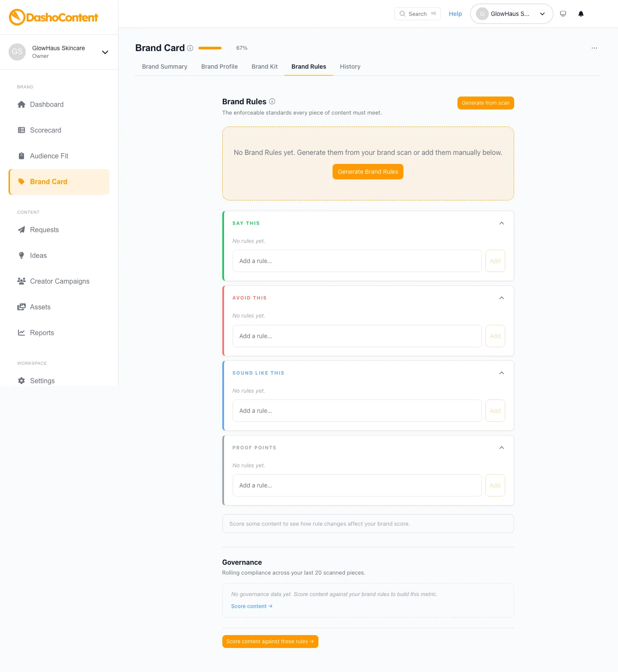Click the Brand Card tag icon
Image resolution: width=618 pixels, height=672 pixels.
(21, 182)
